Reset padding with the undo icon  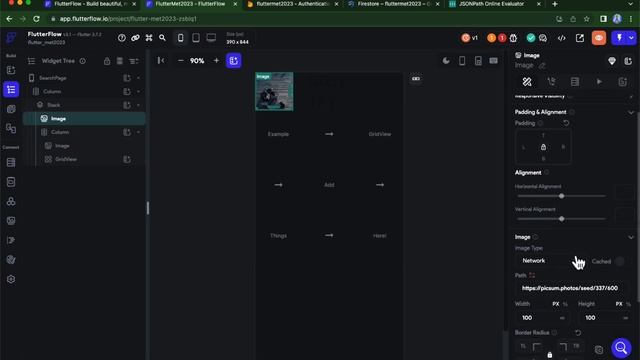coord(566,123)
